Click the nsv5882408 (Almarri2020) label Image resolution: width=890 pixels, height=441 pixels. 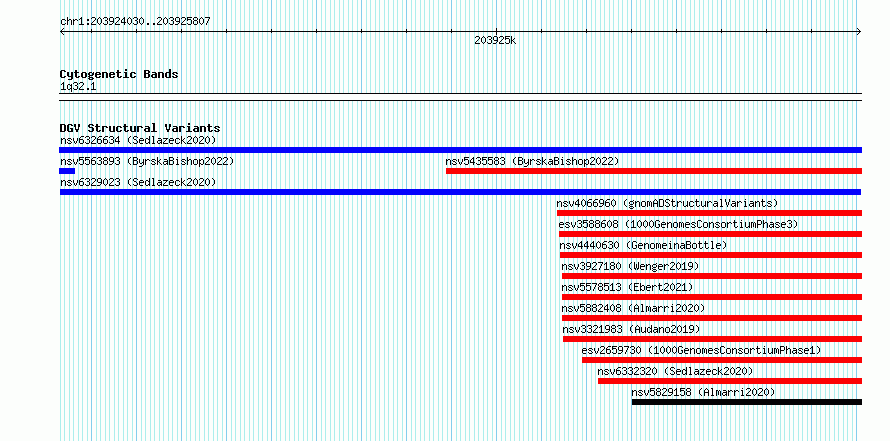click(x=633, y=308)
